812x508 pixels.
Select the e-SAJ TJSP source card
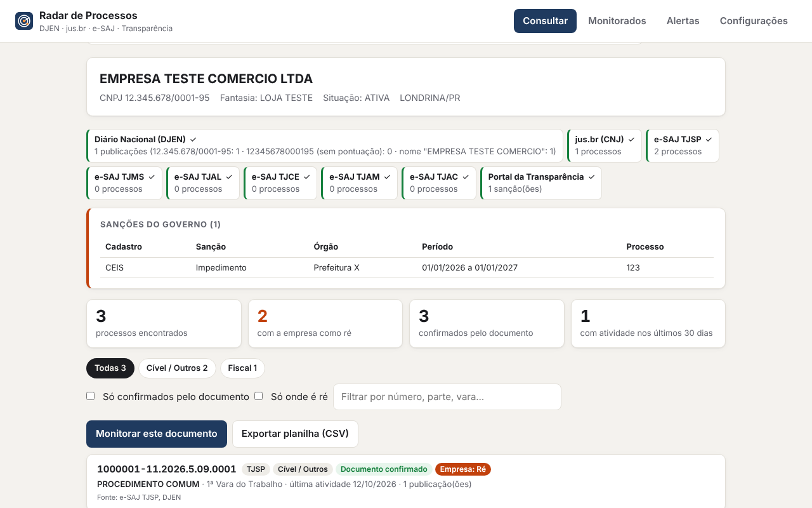click(683, 145)
